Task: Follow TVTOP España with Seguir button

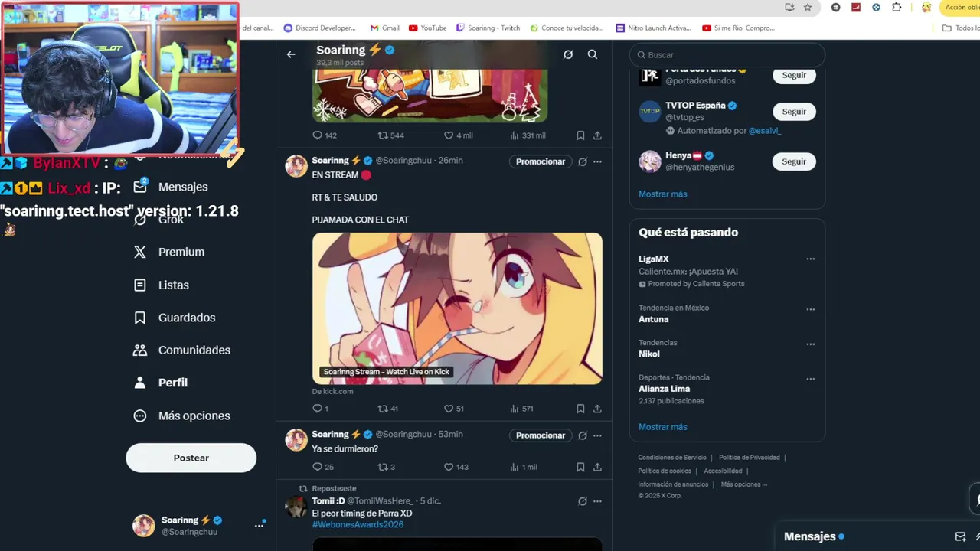Action: point(794,112)
